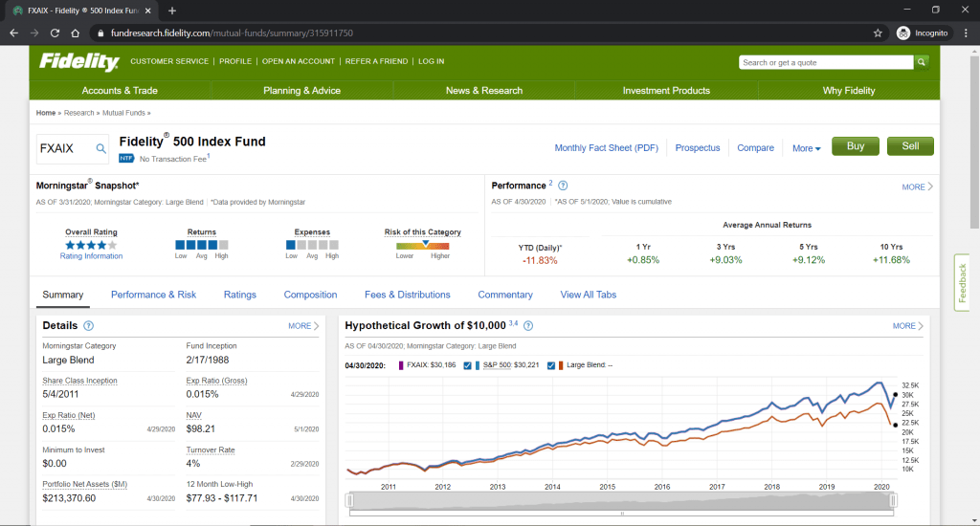This screenshot has width=980, height=526.
Task: Open the Feedback side tab
Action: click(x=962, y=282)
